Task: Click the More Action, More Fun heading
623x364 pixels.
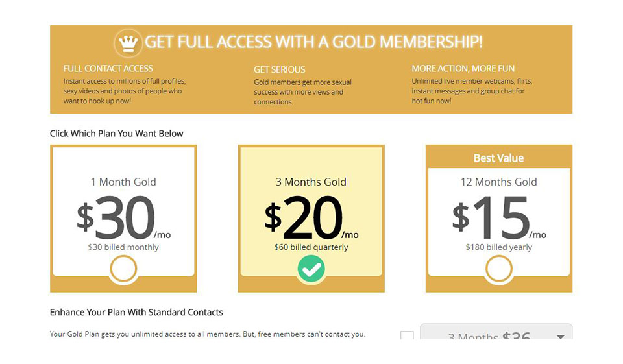Action: point(463,68)
